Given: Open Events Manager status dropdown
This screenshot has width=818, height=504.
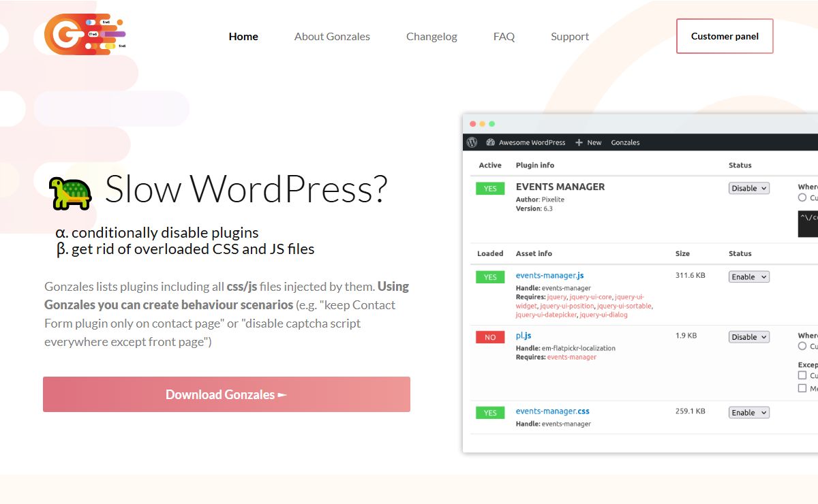Looking at the screenshot, I should (x=749, y=188).
